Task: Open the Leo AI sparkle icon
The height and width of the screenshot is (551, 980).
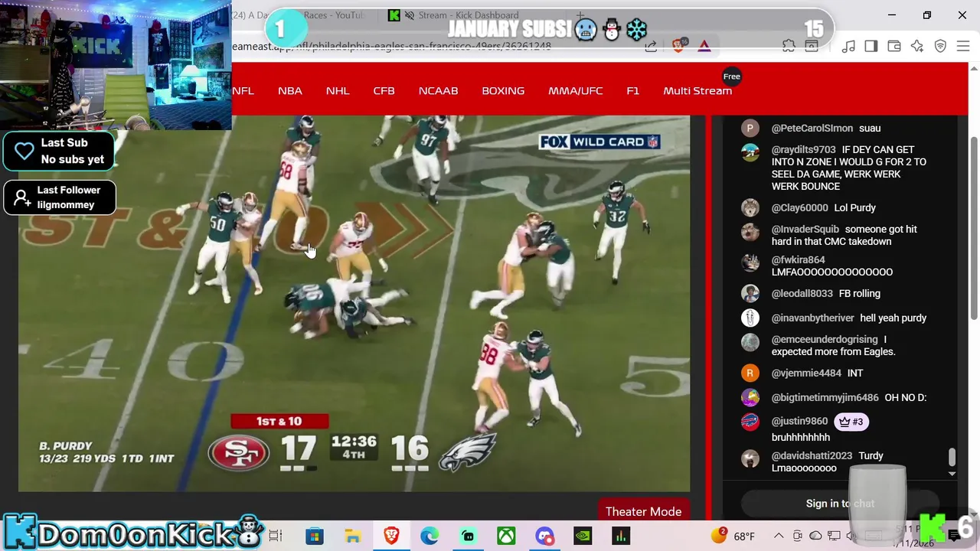Action: [x=917, y=47]
